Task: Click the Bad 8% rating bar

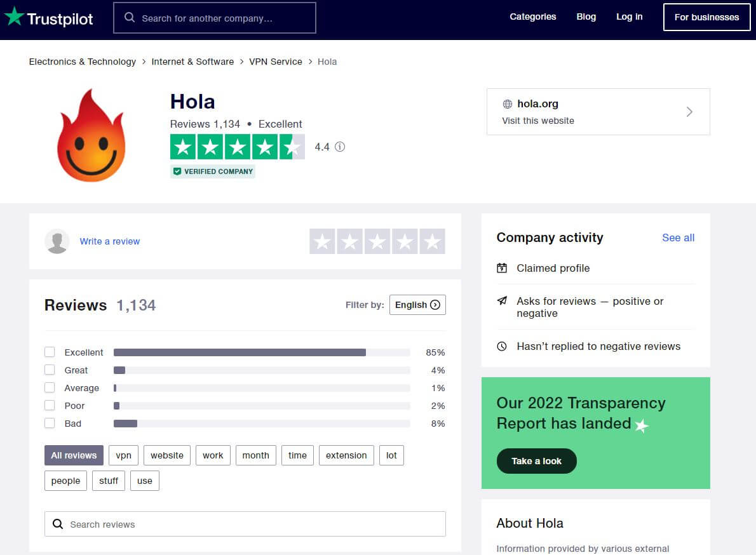Action: click(x=262, y=424)
